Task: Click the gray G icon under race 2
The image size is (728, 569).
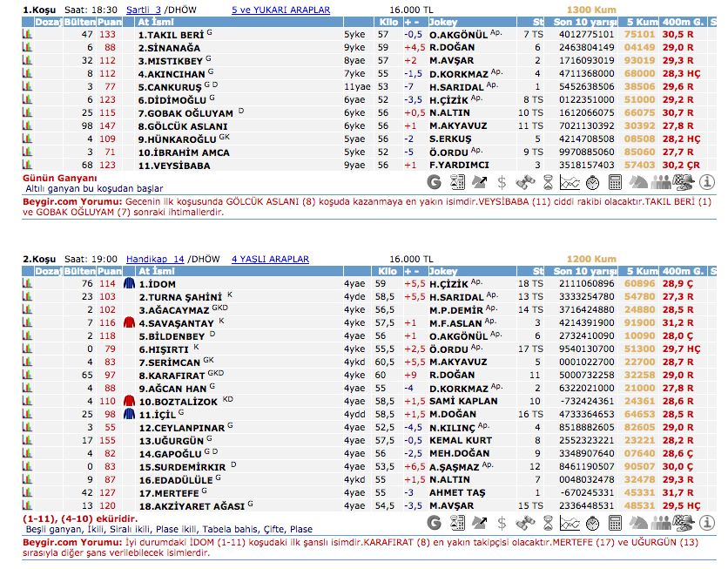Action: (435, 523)
